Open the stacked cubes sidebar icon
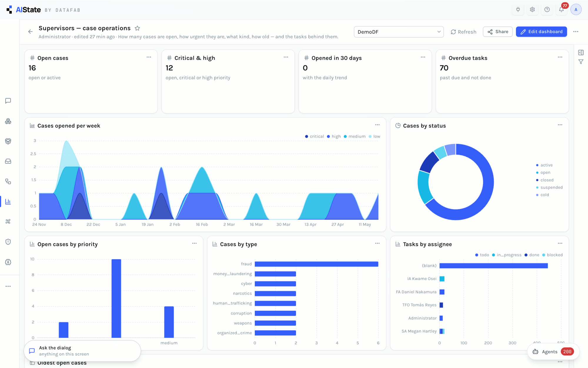 point(8,121)
